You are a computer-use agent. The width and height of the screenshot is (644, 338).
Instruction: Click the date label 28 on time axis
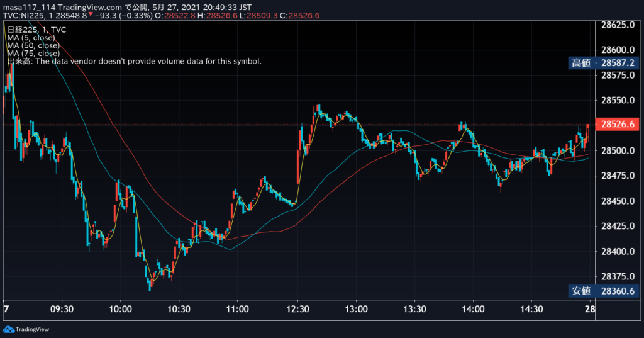(590, 309)
